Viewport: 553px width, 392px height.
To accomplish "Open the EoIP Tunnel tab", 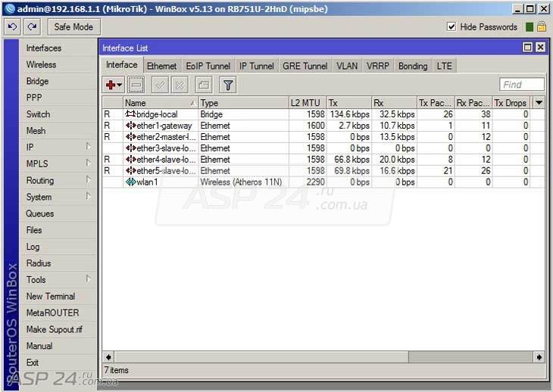I will click(208, 66).
